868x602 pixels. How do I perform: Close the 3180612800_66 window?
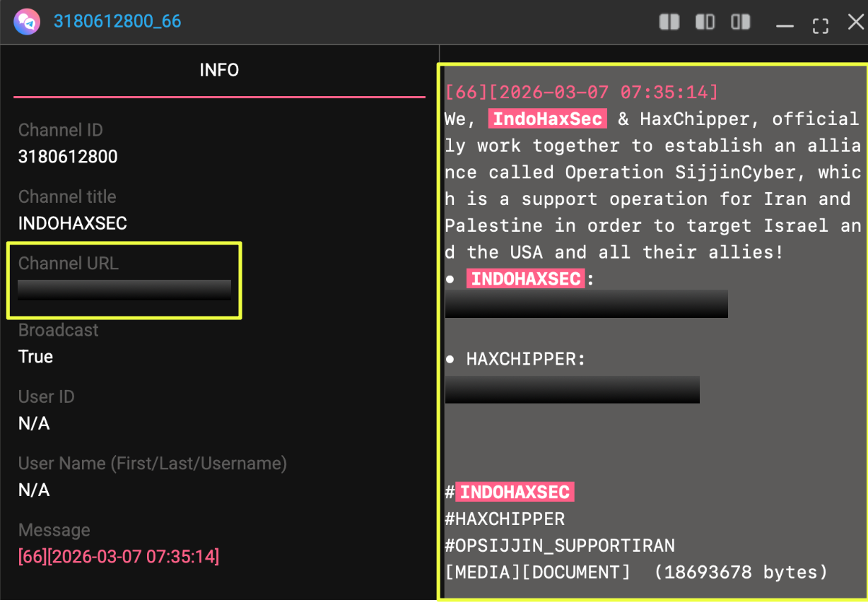click(855, 23)
